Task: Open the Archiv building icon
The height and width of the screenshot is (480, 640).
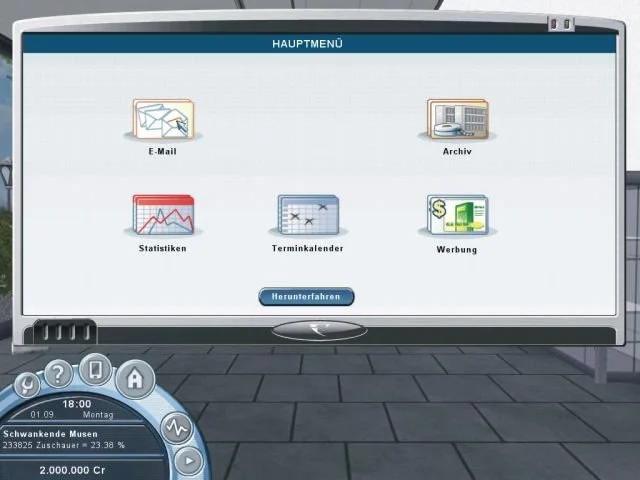Action: pos(458,119)
